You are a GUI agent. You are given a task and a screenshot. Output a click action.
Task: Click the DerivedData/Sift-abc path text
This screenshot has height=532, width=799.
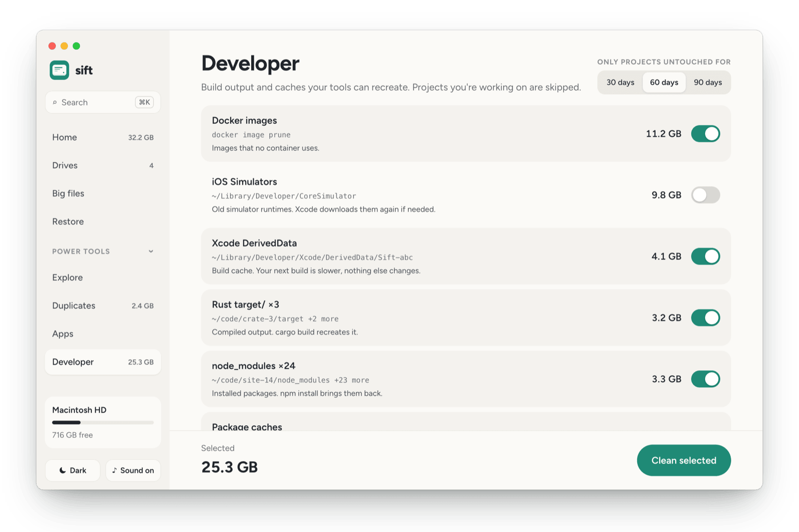pyautogui.click(x=312, y=258)
